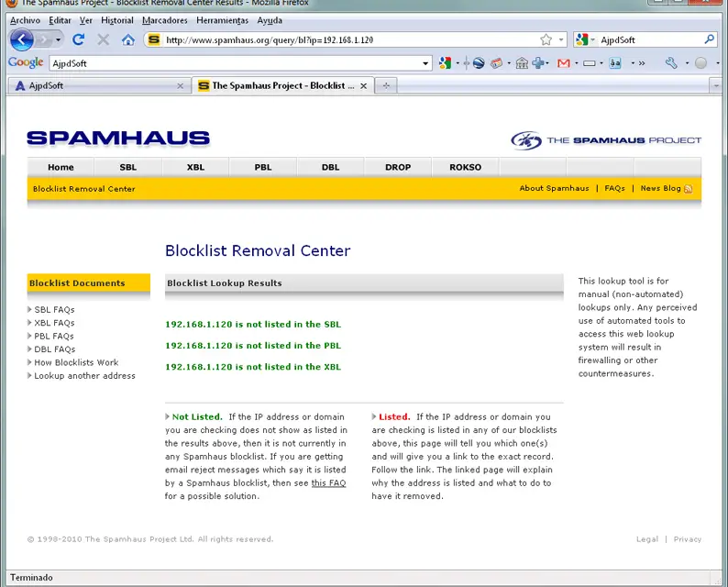Click the Google logo on the toolbar
This screenshot has height=587, width=728.
[x=26, y=62]
